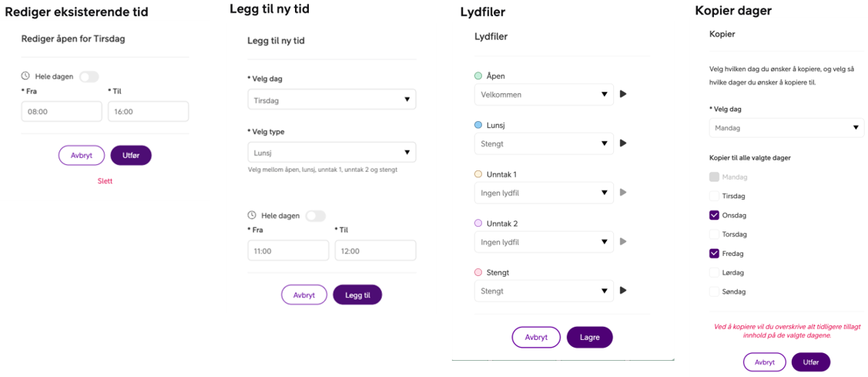The height and width of the screenshot is (377, 868).
Task: Play the Stengt sound file
Action: click(x=623, y=291)
